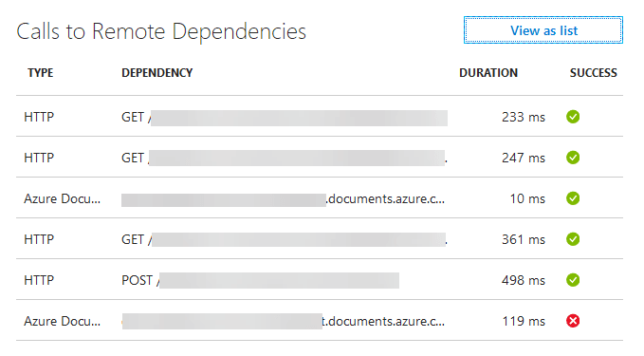
Task: Click the green success icon for 247 ms call
Action: (x=573, y=158)
